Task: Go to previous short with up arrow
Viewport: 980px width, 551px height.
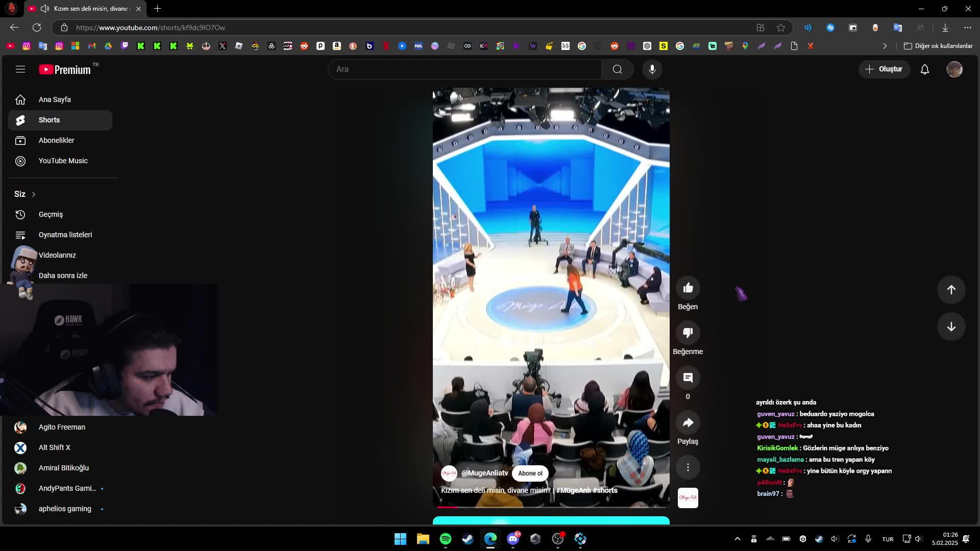Action: tap(951, 290)
